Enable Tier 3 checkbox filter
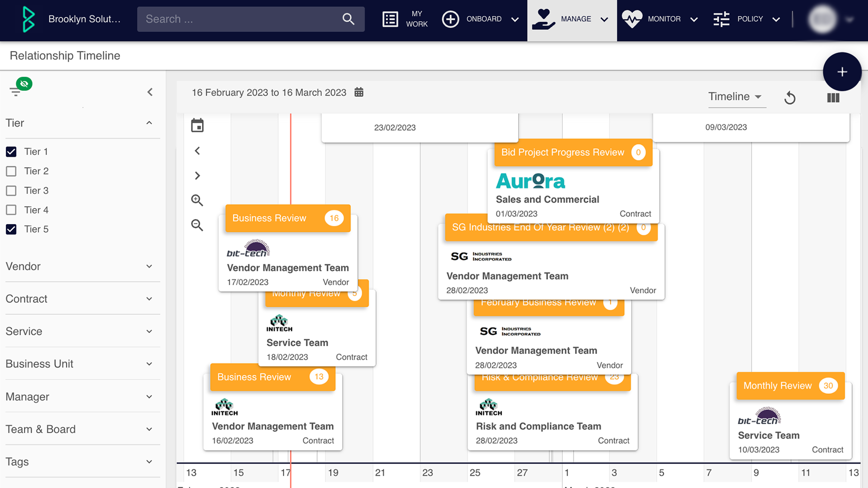The image size is (868, 488). [x=11, y=191]
